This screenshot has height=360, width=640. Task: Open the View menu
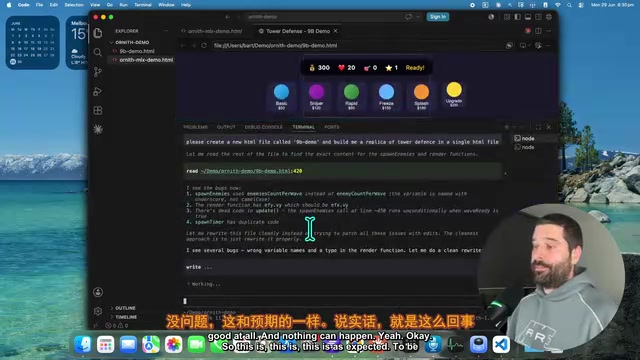(x=95, y=5)
